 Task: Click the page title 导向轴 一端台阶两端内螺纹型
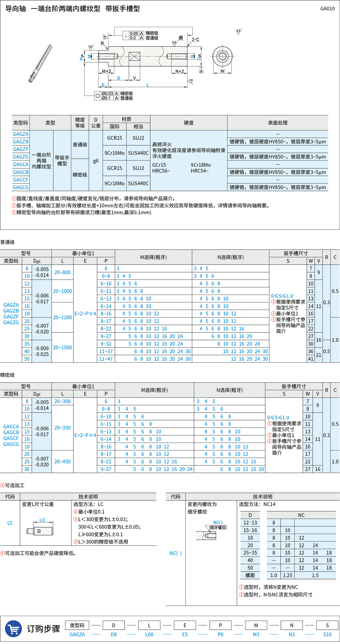point(53,9)
